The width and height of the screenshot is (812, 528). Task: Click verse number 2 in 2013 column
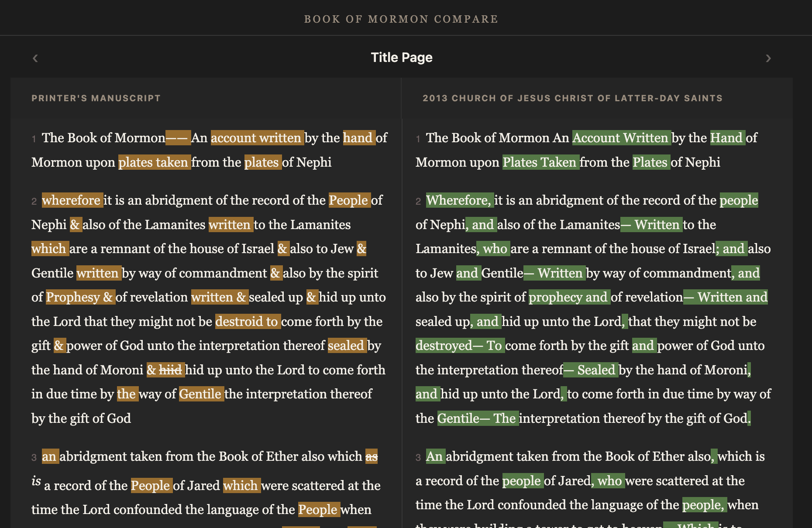[x=418, y=202]
